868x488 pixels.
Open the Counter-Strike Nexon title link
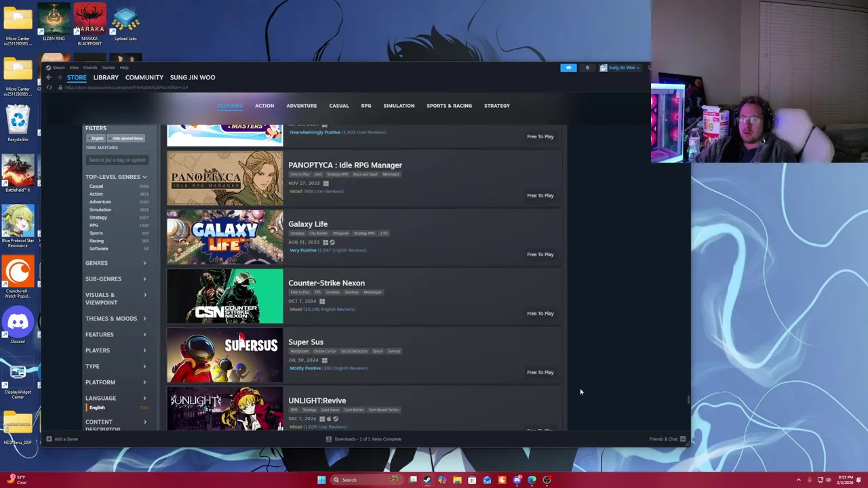click(x=326, y=283)
